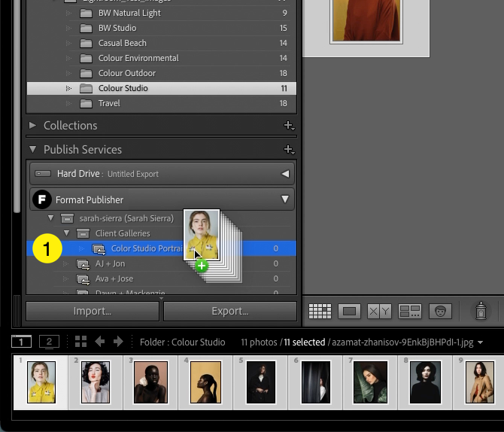
Task: Toggle second window display button 2
Action: point(48,342)
